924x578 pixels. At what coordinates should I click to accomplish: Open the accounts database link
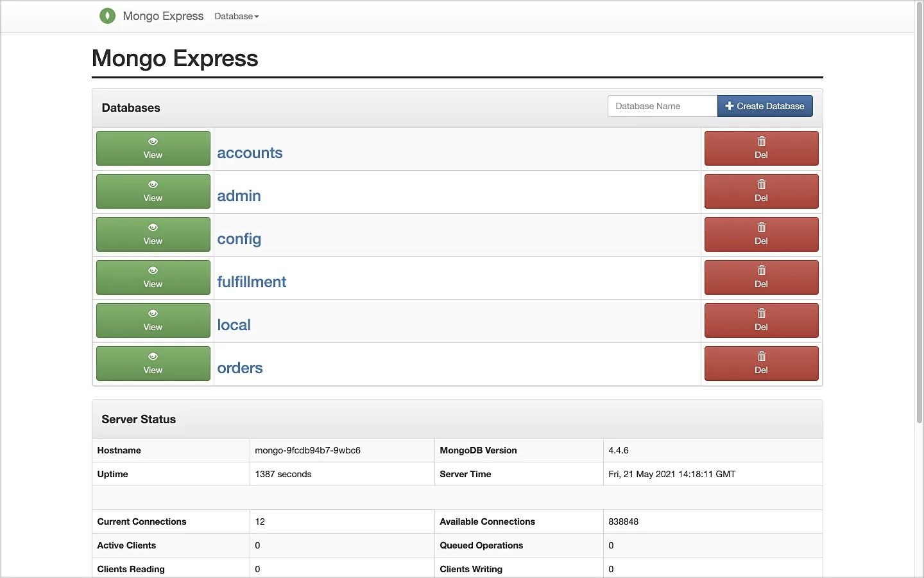[x=250, y=153]
